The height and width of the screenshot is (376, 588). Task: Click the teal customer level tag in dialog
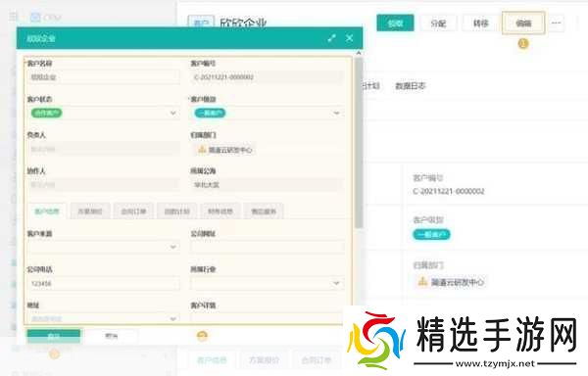tap(210, 113)
